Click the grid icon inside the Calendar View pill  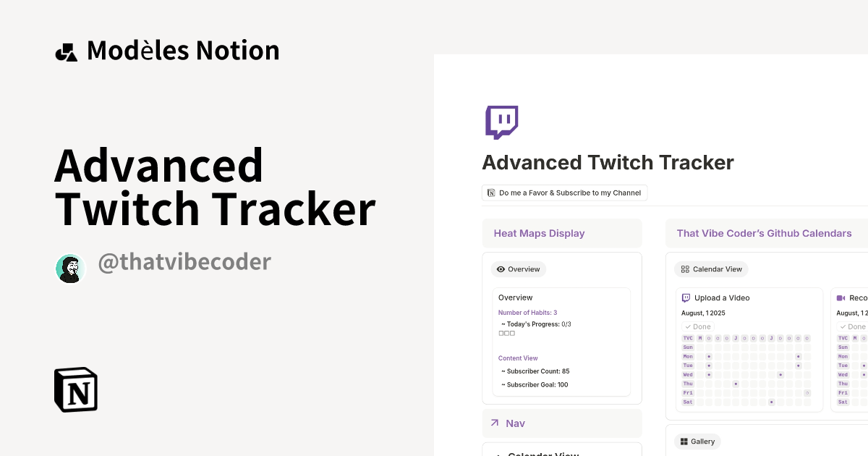click(685, 269)
